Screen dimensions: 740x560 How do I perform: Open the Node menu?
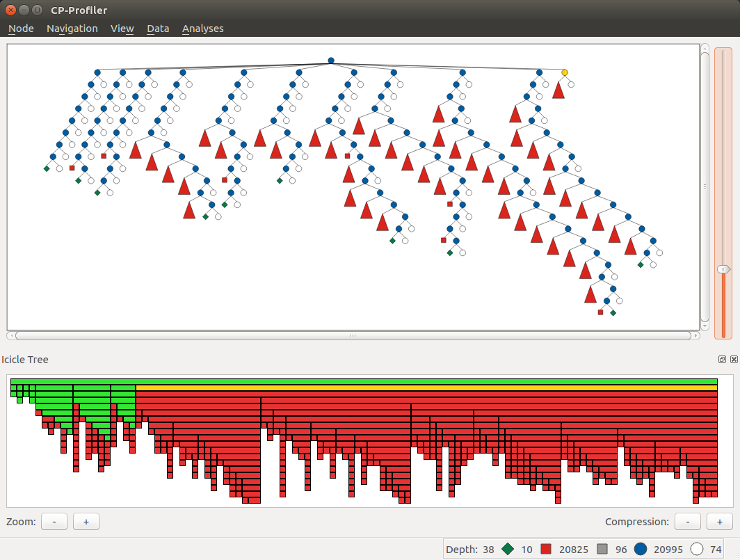coord(21,29)
